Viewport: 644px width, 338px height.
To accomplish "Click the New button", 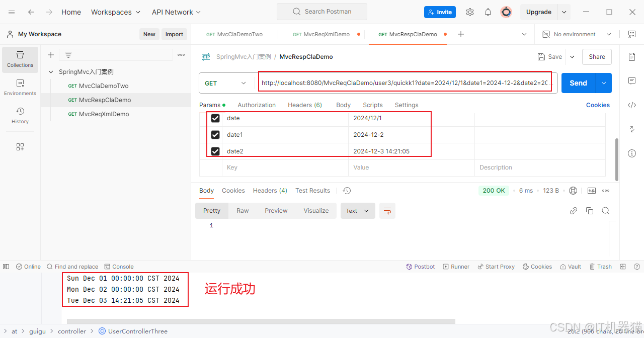I will point(149,34).
